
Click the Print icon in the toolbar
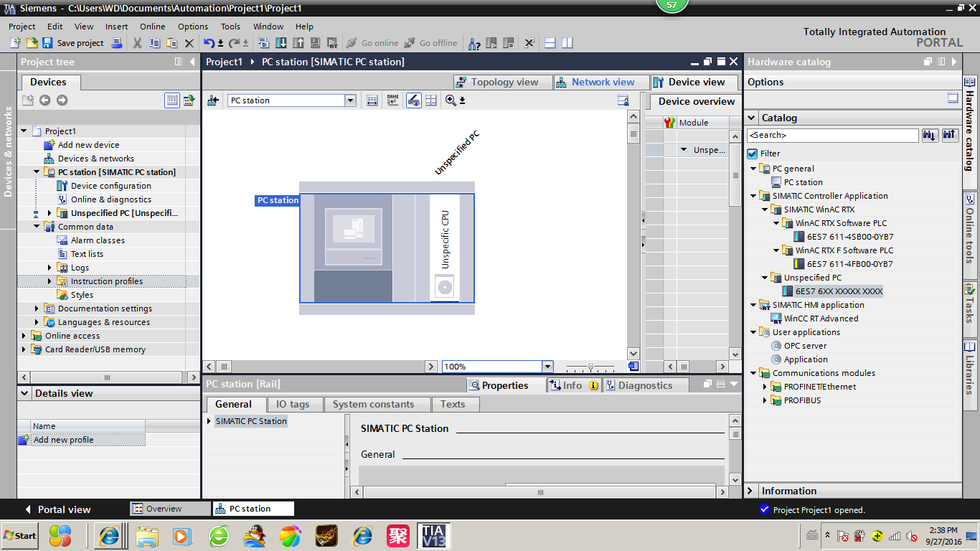coord(117,43)
